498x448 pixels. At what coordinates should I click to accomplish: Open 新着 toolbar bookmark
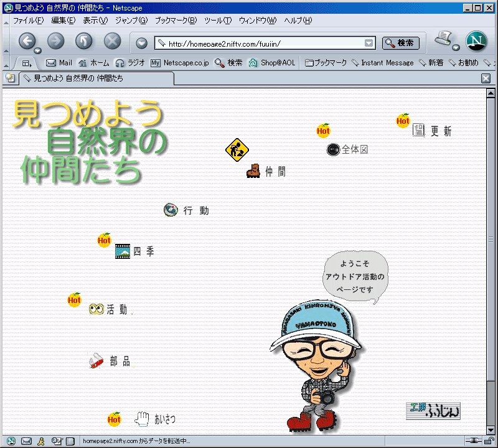coord(431,63)
